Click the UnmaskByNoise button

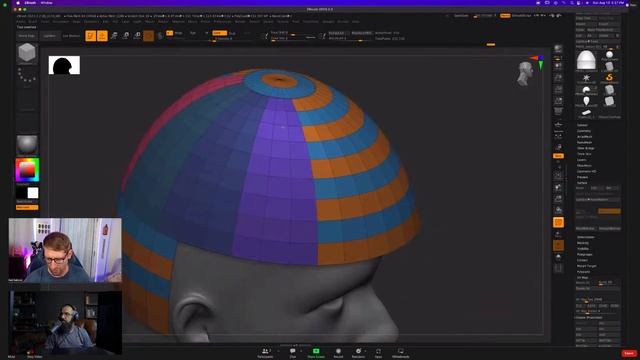609,229
